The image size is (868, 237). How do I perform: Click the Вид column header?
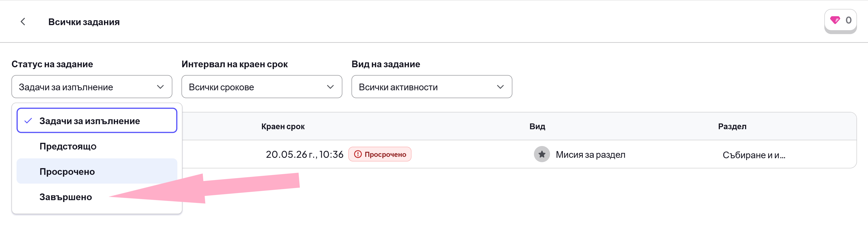click(x=537, y=127)
